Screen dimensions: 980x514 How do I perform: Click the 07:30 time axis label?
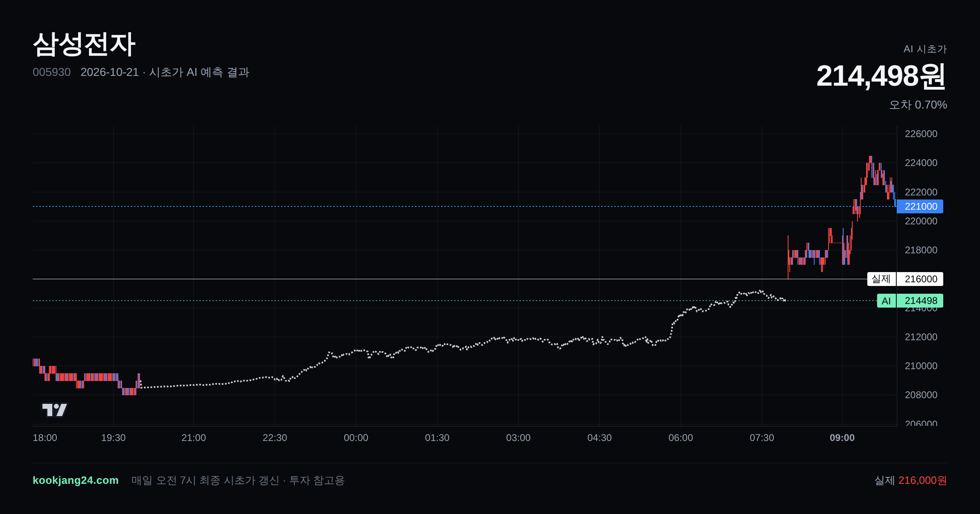[x=762, y=438]
